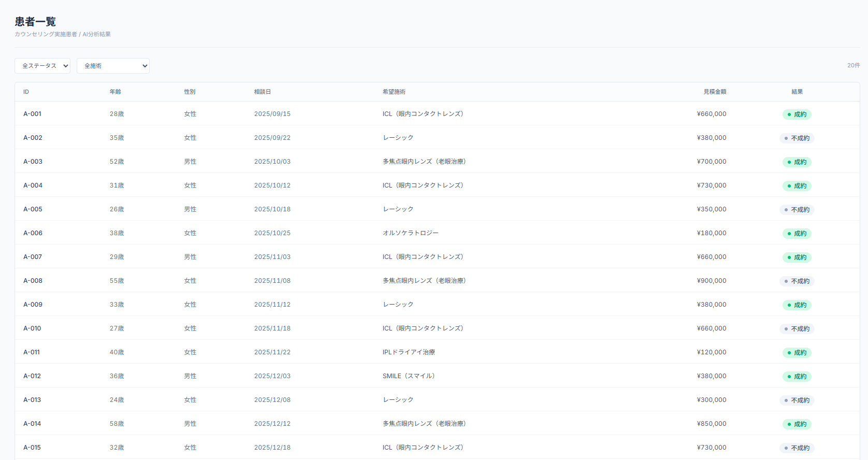The width and height of the screenshot is (868, 460).
Task: Select patient ID A-003
Action: point(33,162)
